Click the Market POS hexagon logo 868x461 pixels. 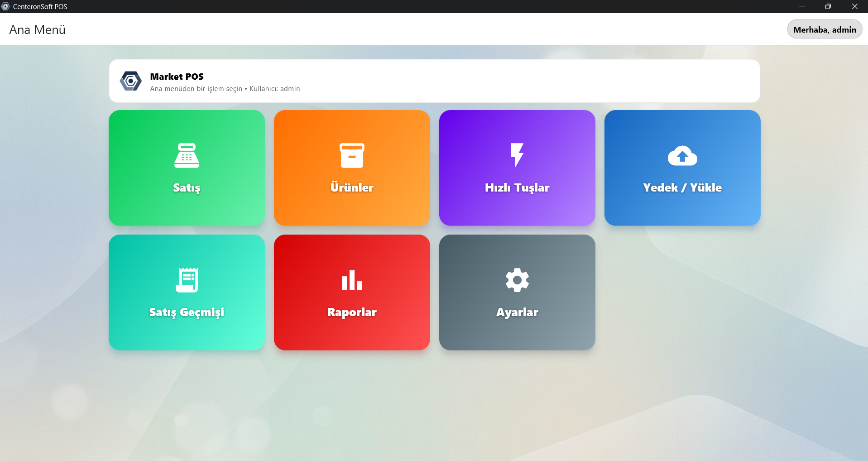point(131,81)
